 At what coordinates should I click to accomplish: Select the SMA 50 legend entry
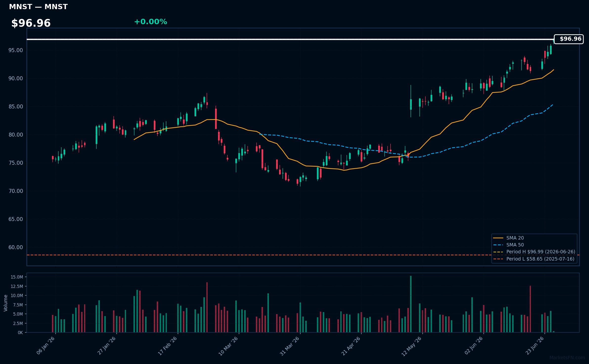508,245
